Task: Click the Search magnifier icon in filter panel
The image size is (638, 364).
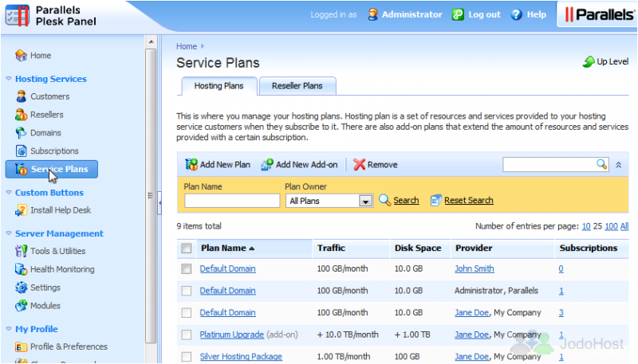Action: click(384, 200)
